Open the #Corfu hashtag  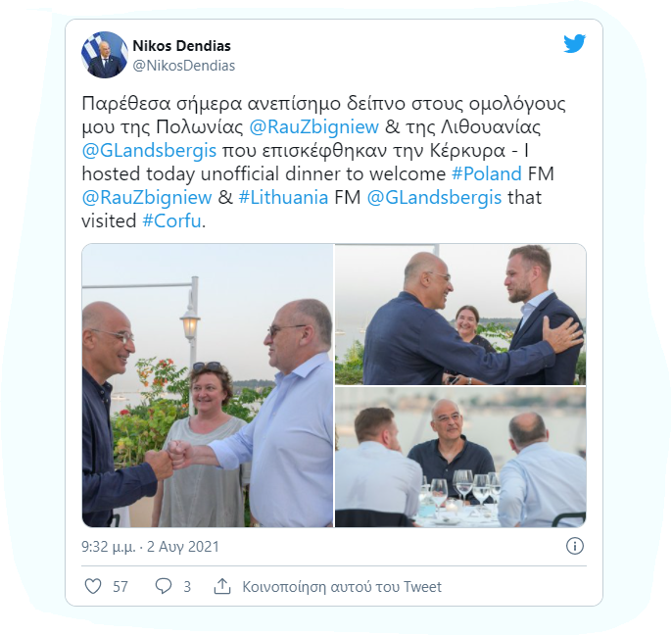point(171,220)
